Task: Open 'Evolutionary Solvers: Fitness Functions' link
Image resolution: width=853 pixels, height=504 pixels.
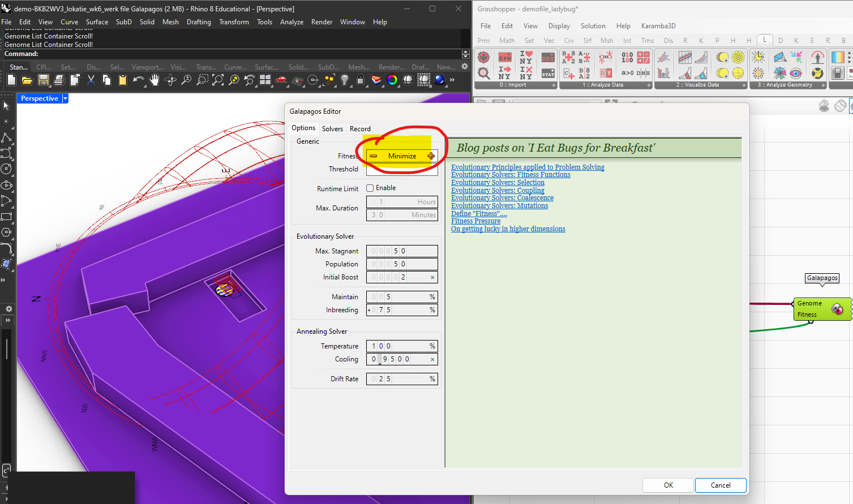Action: [511, 175]
